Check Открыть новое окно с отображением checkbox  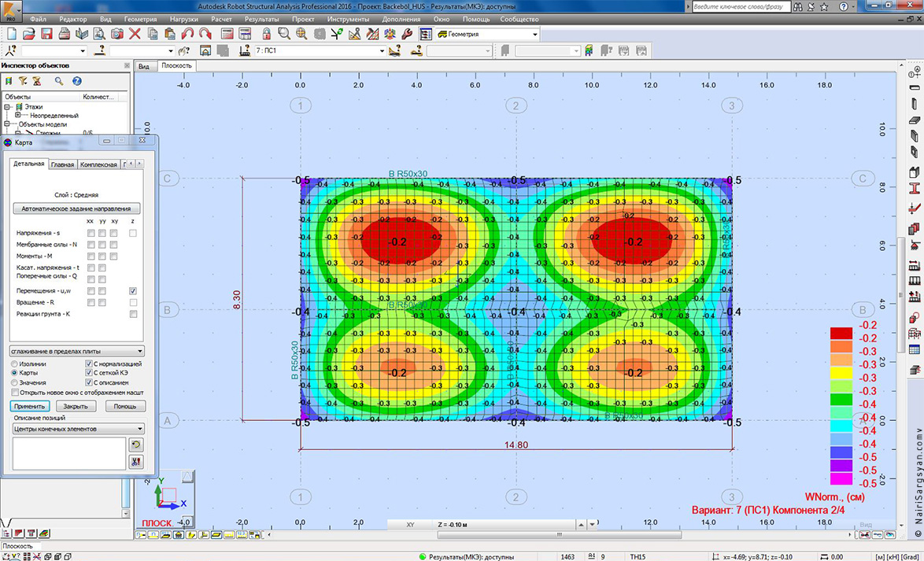tap(15, 393)
